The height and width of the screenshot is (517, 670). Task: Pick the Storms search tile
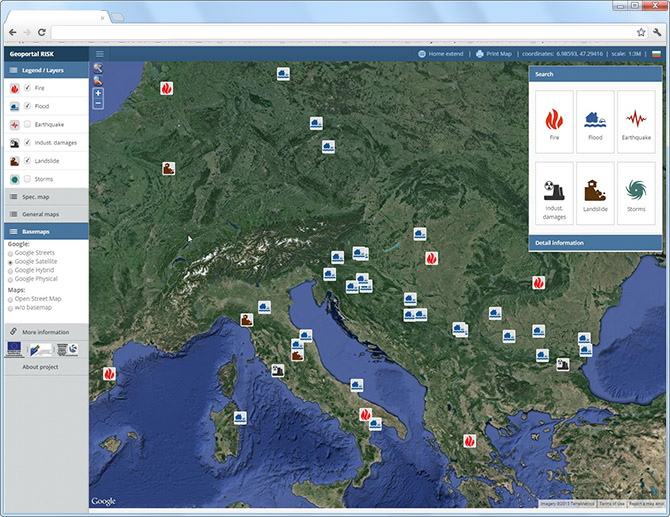[636, 193]
